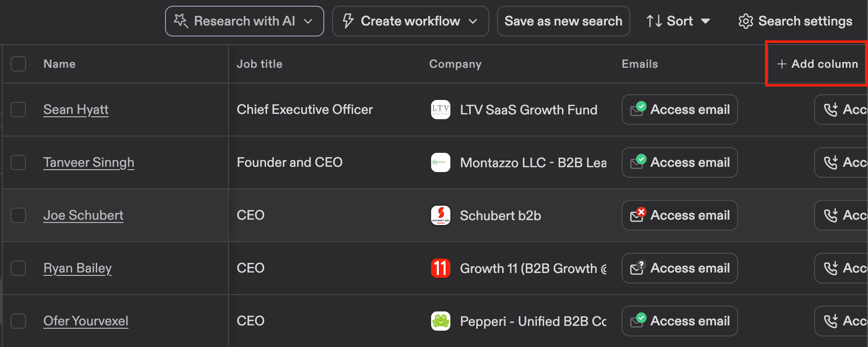
Task: Access email for Ryan Bailey
Action: pos(679,268)
